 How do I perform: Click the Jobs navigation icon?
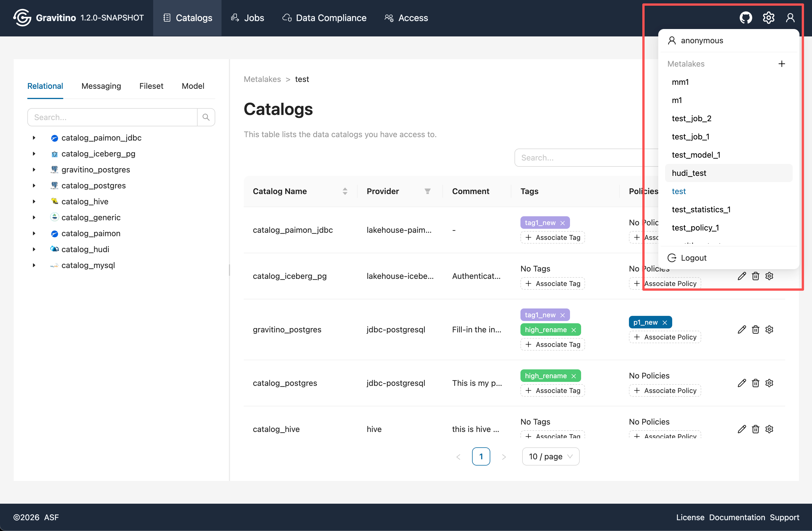[235, 18]
